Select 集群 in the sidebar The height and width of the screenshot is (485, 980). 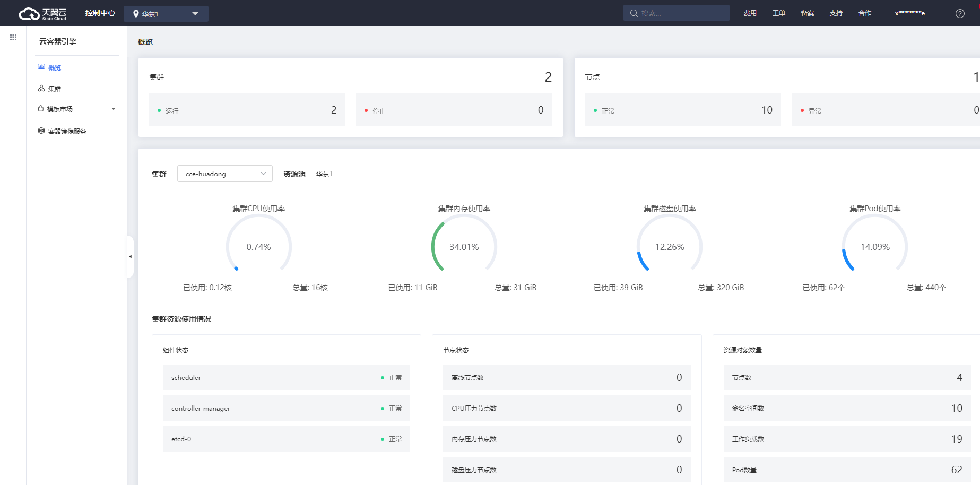point(55,89)
